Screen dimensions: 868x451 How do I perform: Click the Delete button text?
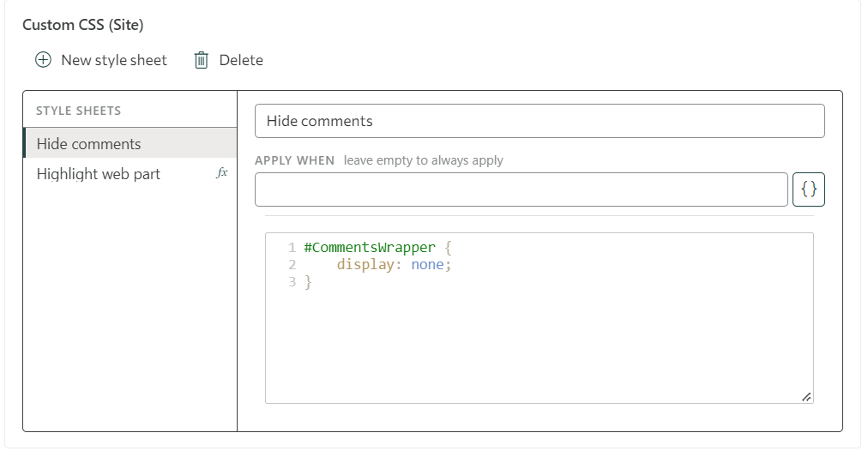tap(241, 60)
